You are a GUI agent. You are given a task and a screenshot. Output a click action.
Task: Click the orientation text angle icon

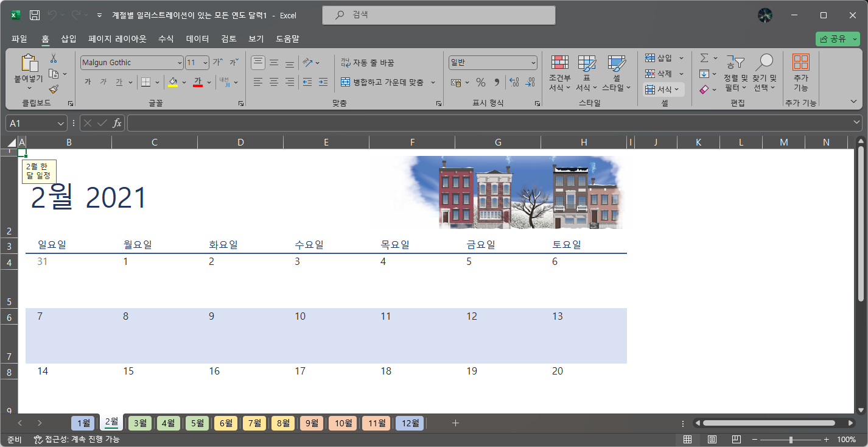[x=307, y=62]
